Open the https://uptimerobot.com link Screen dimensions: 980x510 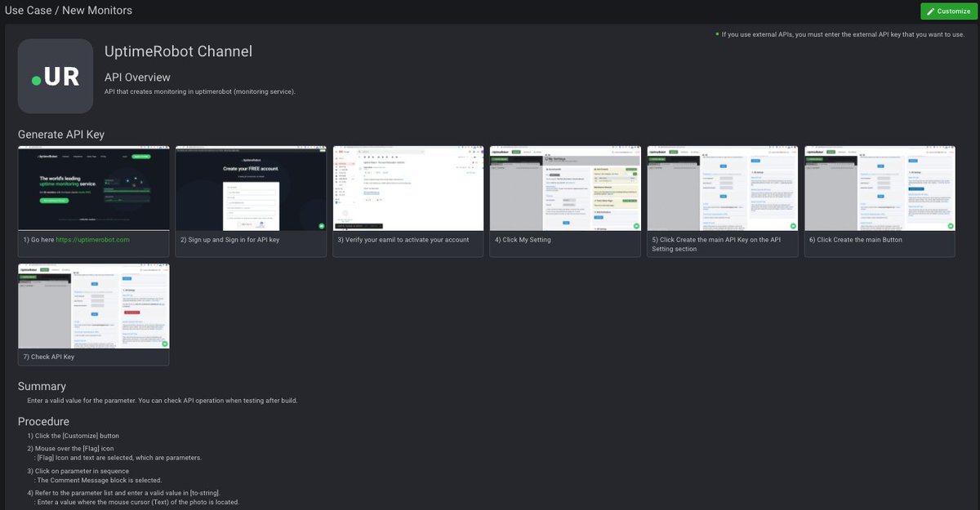(x=93, y=240)
